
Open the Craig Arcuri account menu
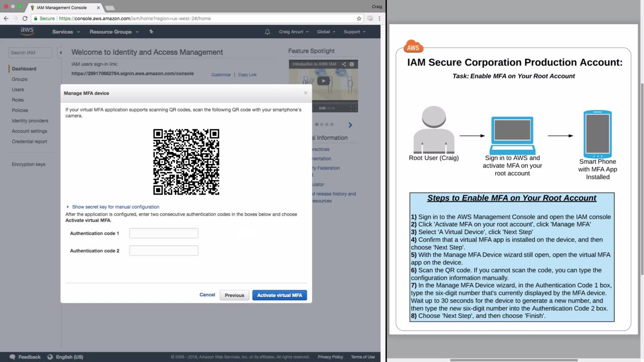[294, 32]
